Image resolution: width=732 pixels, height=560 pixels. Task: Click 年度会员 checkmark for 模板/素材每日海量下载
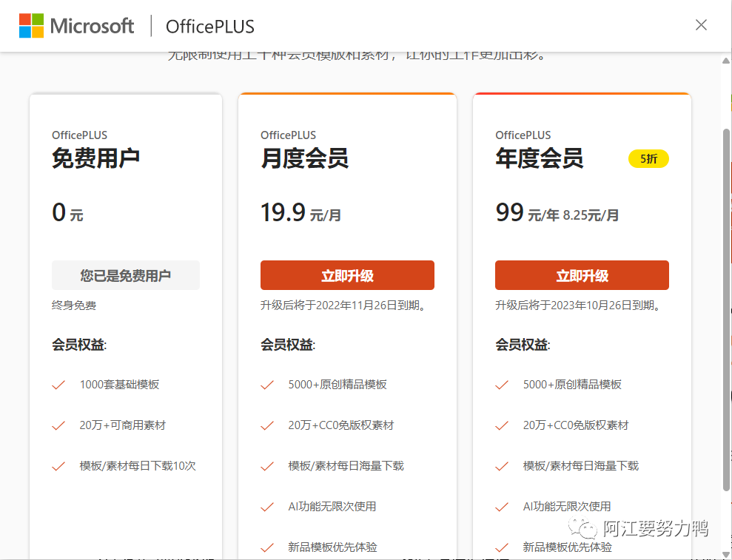point(502,466)
